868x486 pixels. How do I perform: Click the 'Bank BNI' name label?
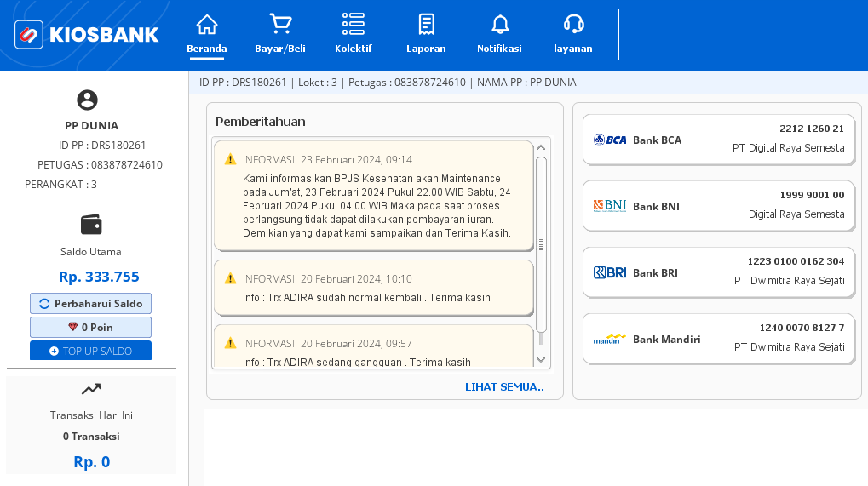pyautogui.click(x=656, y=206)
